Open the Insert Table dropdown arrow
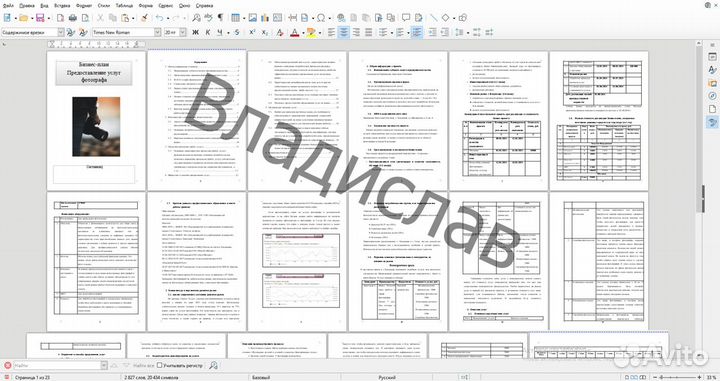Image resolution: width=720 pixels, height=381 pixels. [x=243, y=18]
